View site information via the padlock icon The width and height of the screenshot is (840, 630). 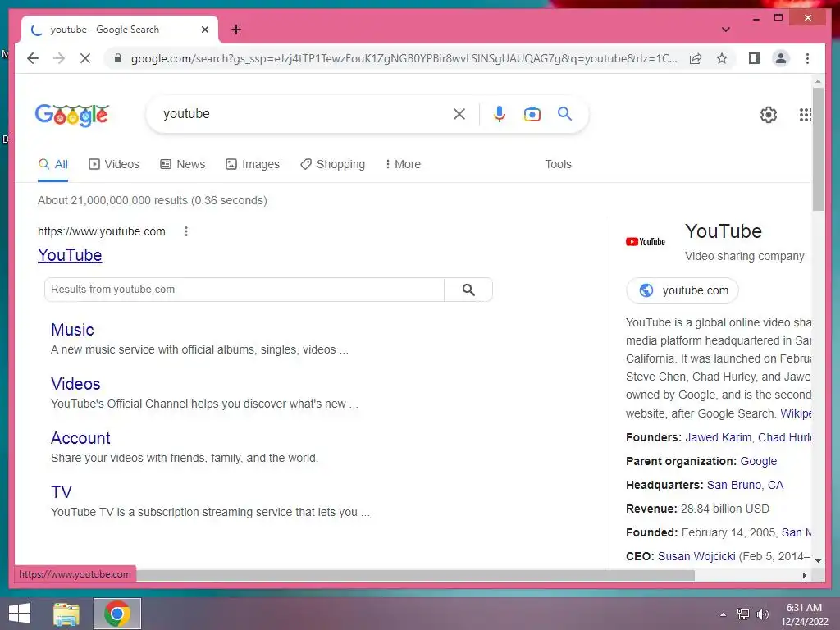pos(118,58)
